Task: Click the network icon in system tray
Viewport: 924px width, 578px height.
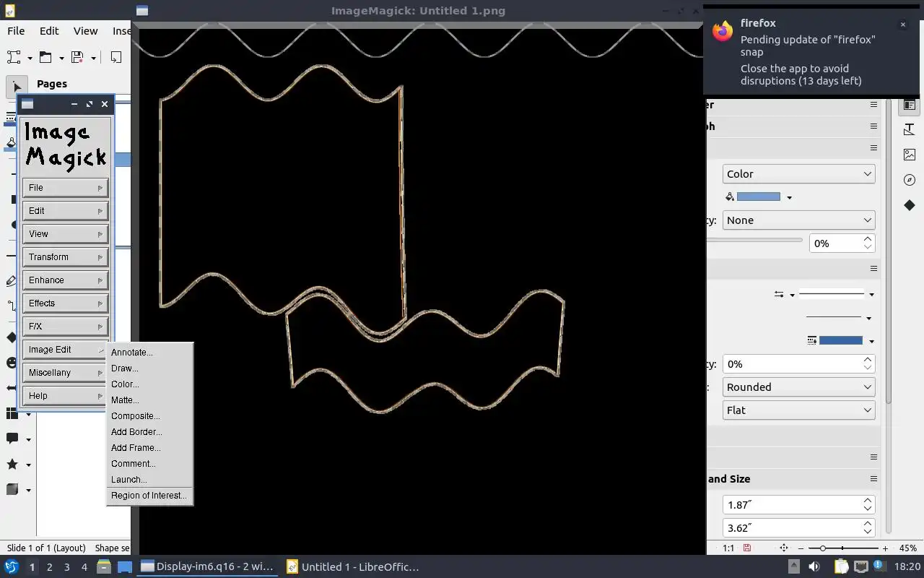Action: pyautogui.click(x=861, y=566)
